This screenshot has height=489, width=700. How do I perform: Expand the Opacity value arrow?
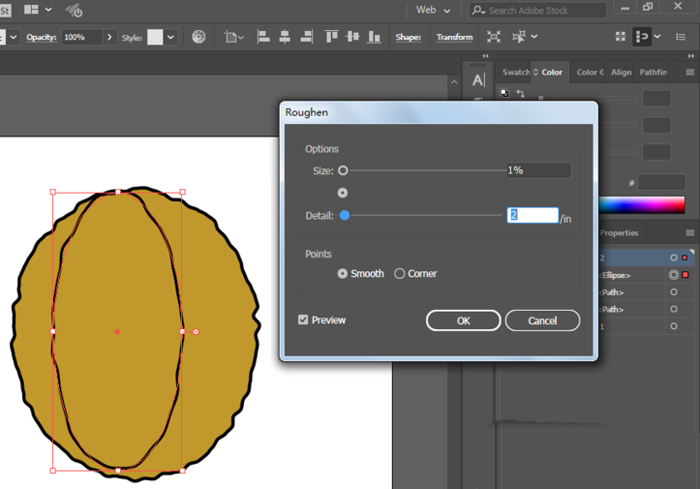tap(109, 37)
